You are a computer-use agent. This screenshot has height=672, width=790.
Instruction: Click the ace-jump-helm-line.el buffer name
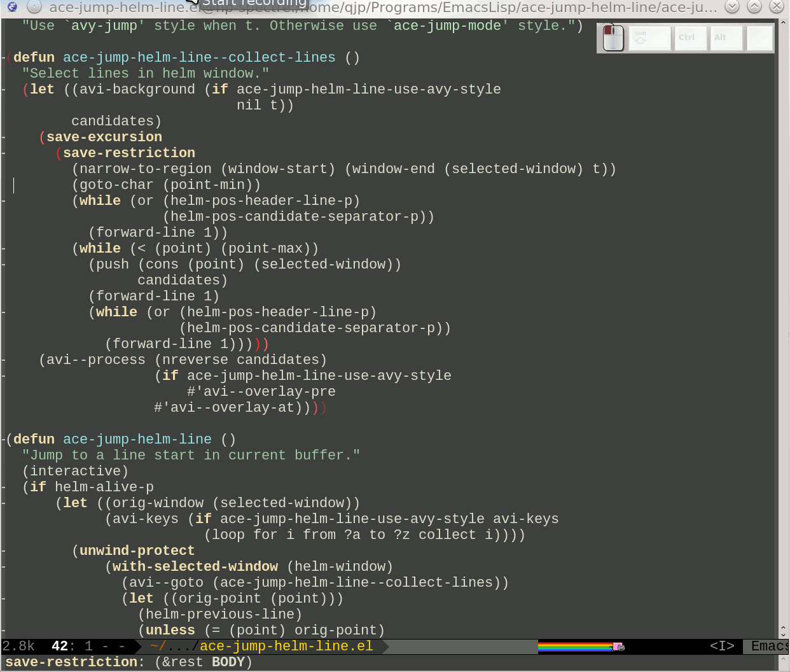286,647
